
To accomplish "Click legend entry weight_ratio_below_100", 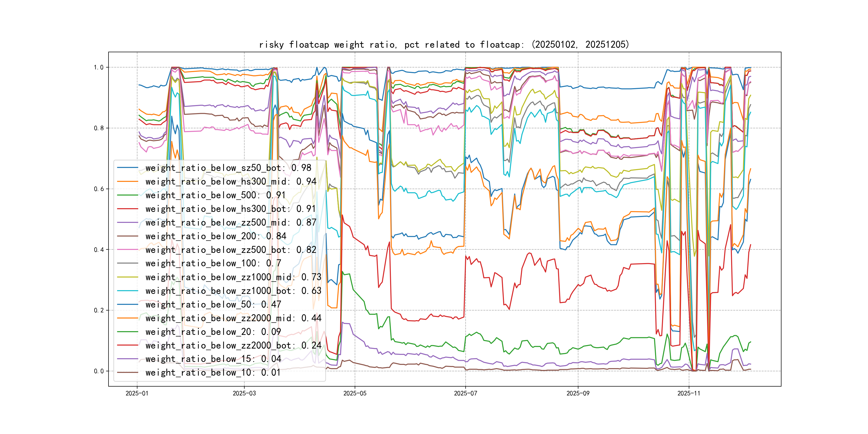I will pos(213,263).
